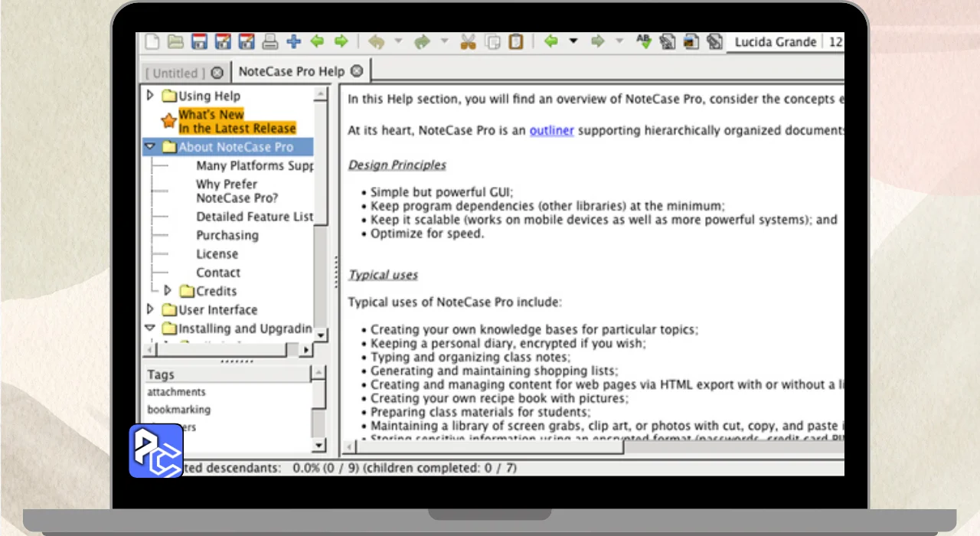Click the Open folder toolbar icon
The image size is (980, 536).
[x=175, y=42]
